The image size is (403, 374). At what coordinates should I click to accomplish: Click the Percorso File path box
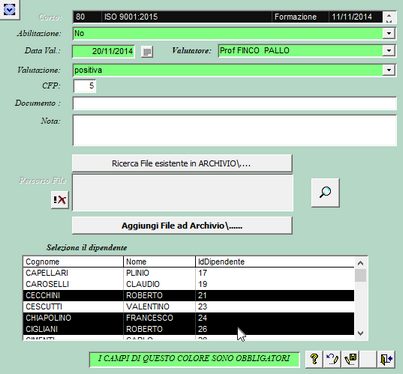tap(183, 193)
